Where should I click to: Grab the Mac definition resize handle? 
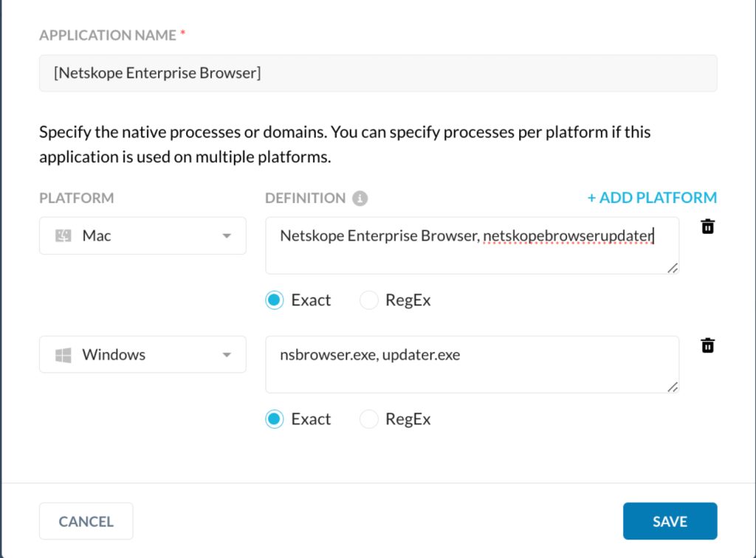pyautogui.click(x=673, y=268)
